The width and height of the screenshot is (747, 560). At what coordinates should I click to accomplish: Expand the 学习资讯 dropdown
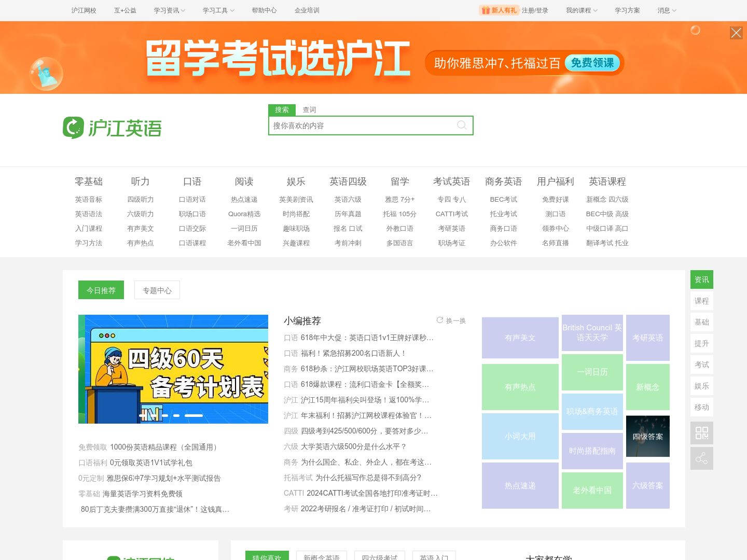pyautogui.click(x=169, y=10)
